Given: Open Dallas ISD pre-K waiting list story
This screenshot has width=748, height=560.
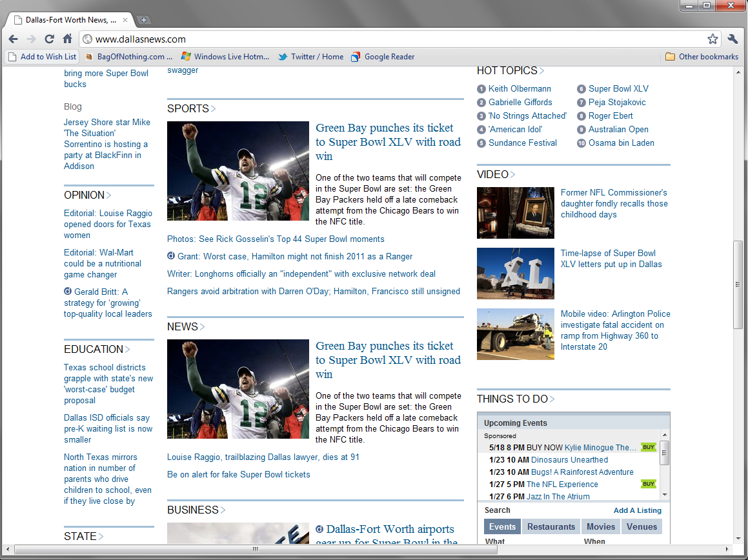Looking at the screenshot, I should pyautogui.click(x=108, y=428).
